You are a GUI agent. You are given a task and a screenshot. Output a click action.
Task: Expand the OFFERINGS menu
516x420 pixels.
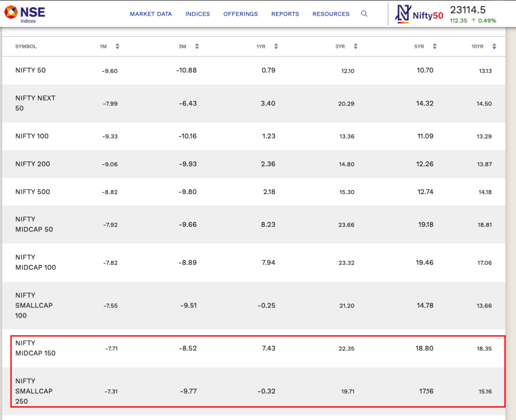pyautogui.click(x=240, y=14)
